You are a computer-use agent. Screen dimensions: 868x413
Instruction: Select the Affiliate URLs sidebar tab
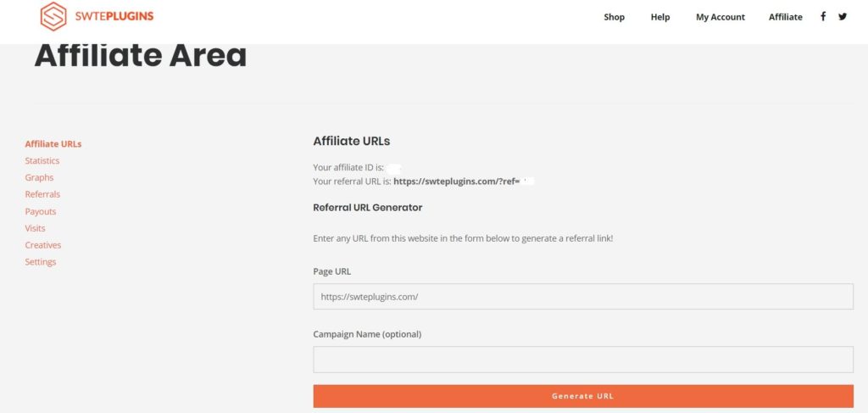[x=53, y=144]
